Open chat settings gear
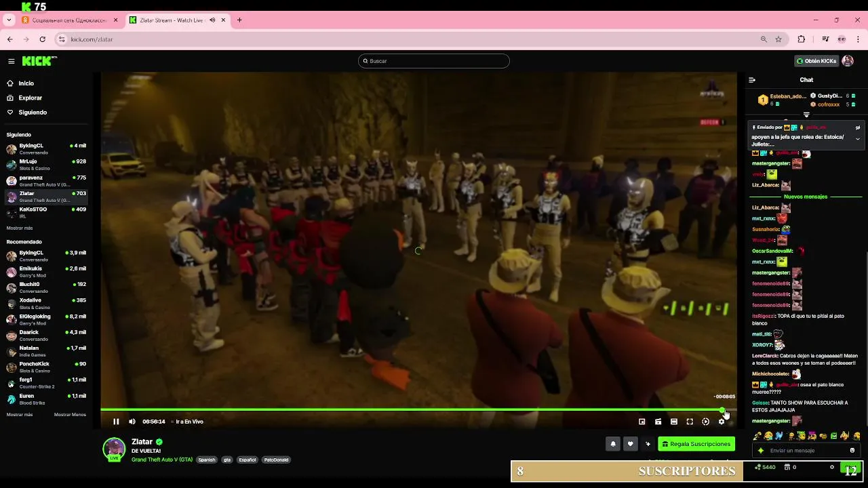The width and height of the screenshot is (868, 488). click(x=832, y=467)
